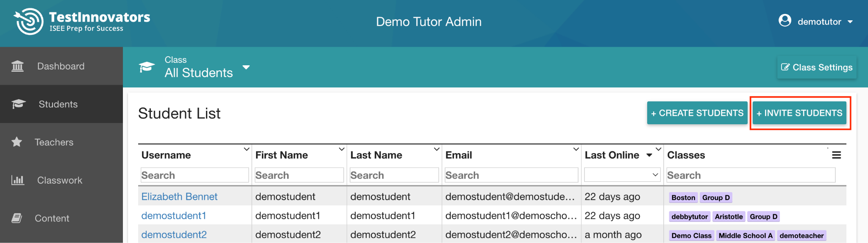Click the TestInnovators target logo icon
The image size is (868, 243).
coord(28,21)
